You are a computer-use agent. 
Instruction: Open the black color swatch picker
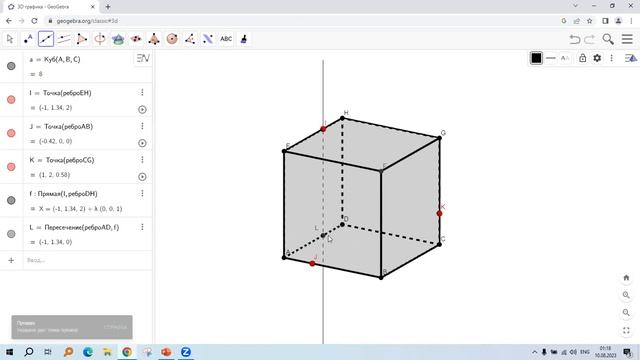(536, 58)
